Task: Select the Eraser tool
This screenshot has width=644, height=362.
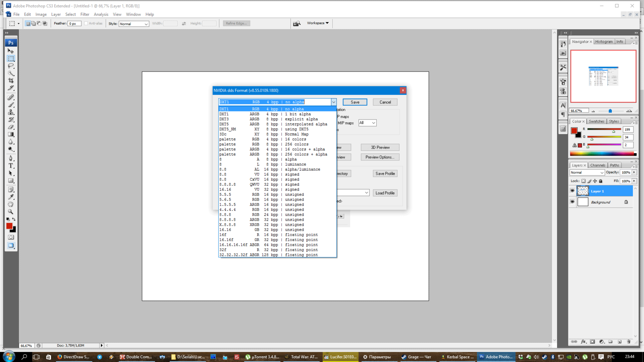Action: pyautogui.click(x=11, y=127)
